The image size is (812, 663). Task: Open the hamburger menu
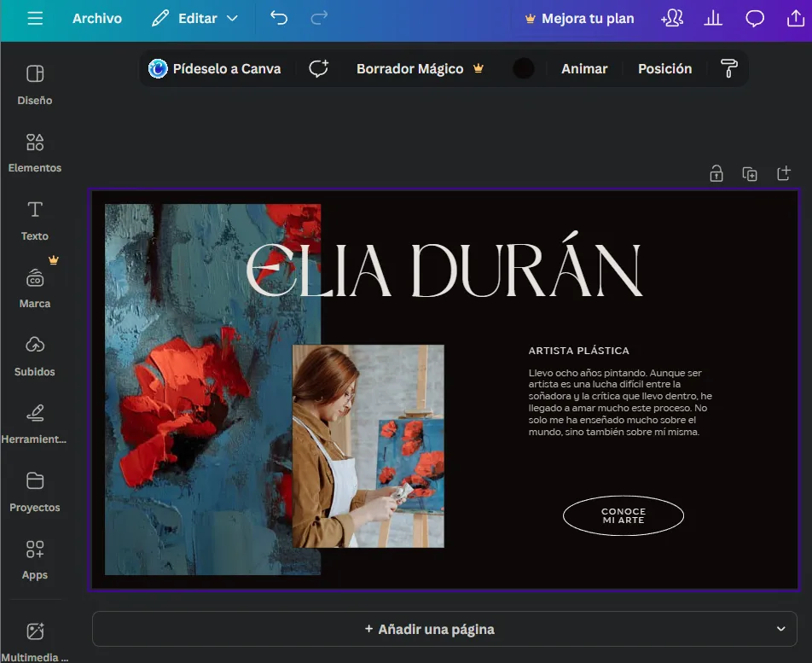pos(34,17)
